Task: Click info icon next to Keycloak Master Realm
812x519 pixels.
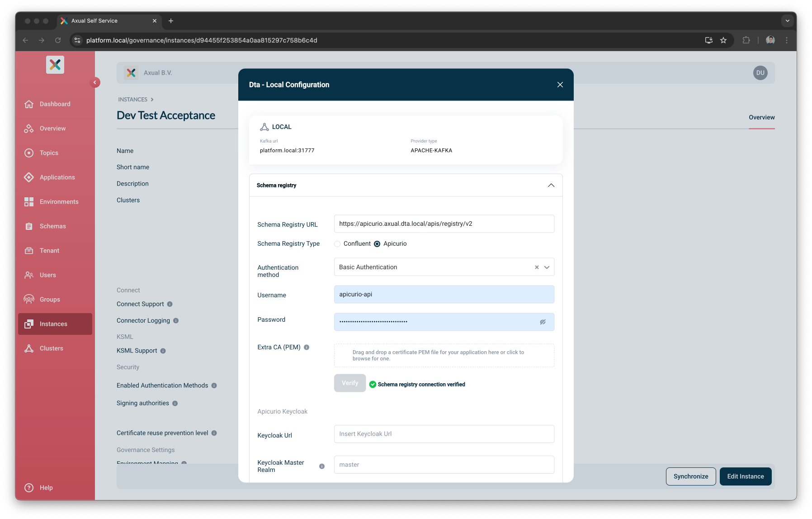Action: pos(322,467)
